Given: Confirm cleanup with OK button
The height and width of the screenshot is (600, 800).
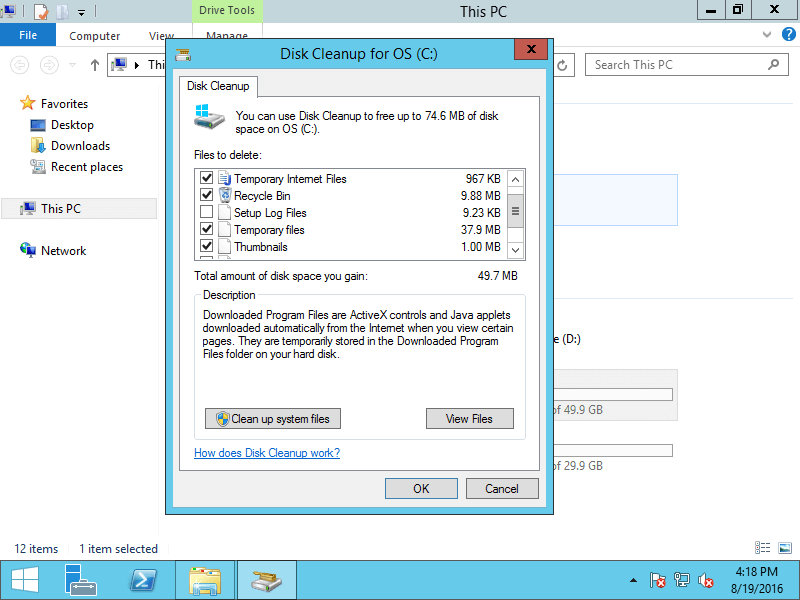Looking at the screenshot, I should [421, 489].
